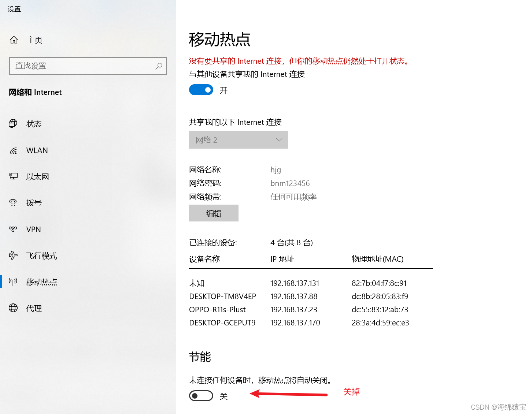Click 物理地址(MAC) column header

tap(377, 259)
